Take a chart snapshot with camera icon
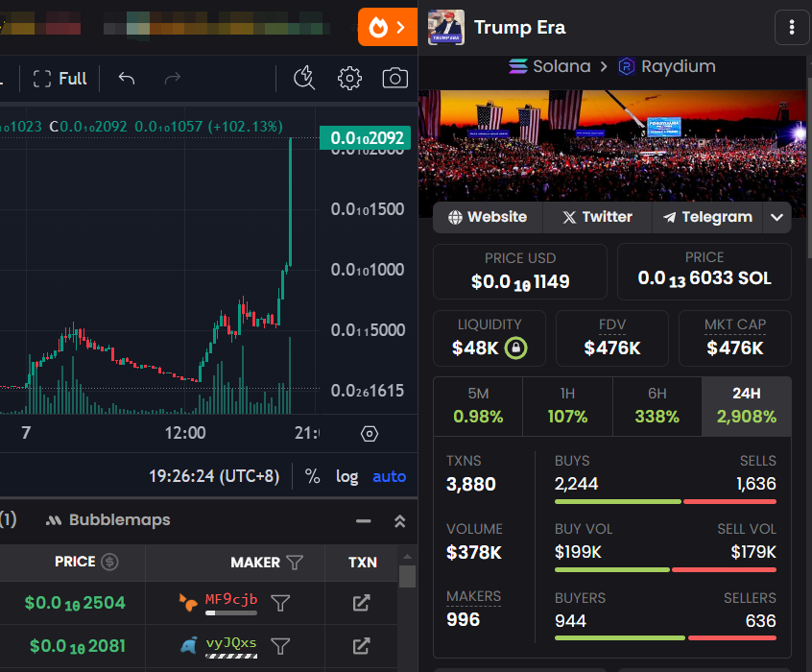 [394, 78]
